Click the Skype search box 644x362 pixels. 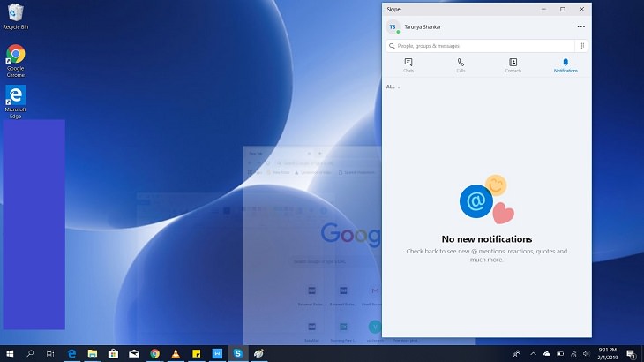480,46
